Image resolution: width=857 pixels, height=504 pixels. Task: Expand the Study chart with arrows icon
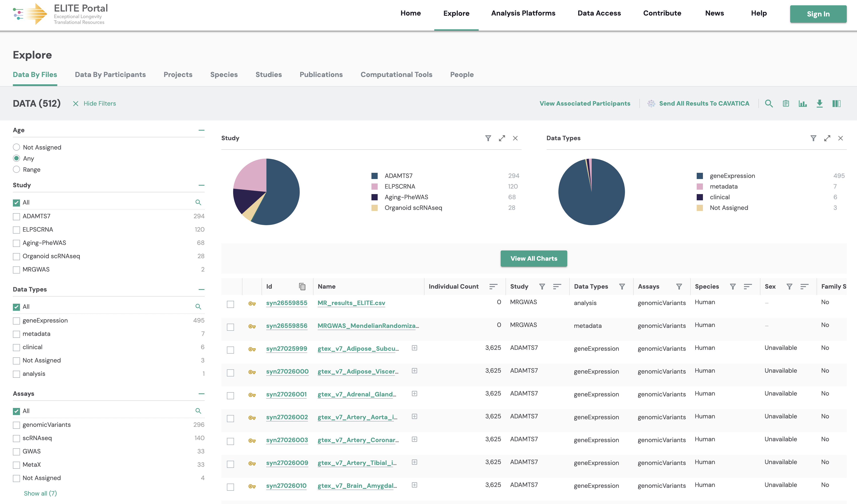pos(502,138)
